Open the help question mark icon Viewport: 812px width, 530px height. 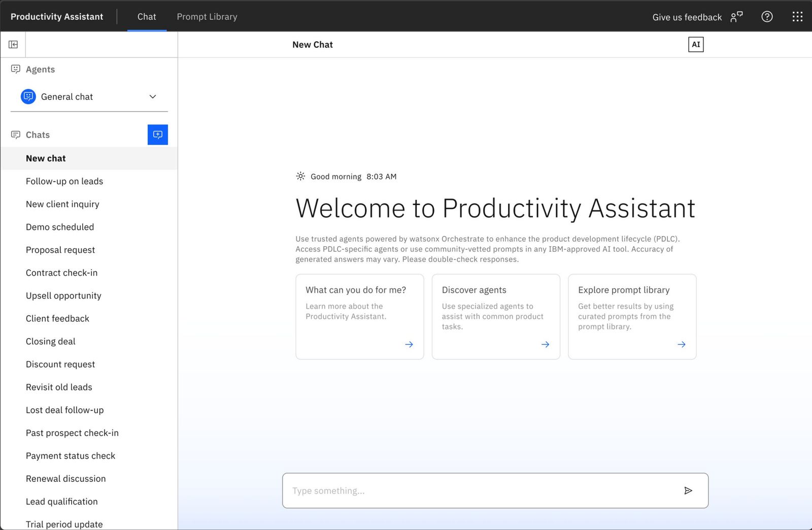coord(767,17)
